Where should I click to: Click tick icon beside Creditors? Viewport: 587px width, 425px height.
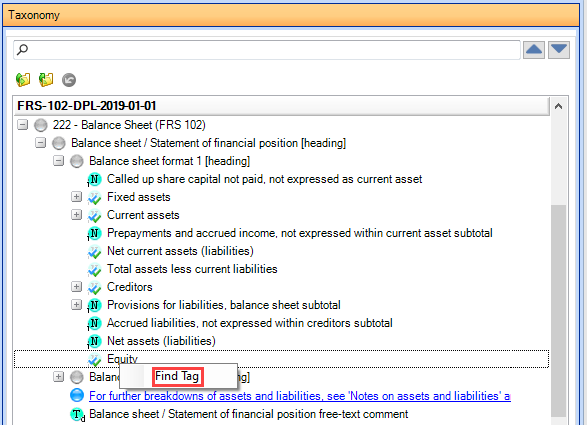94,288
